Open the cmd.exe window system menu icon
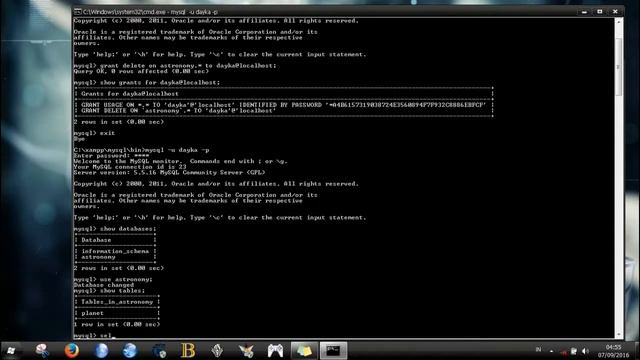The width and height of the screenshot is (640, 360). click(x=77, y=12)
